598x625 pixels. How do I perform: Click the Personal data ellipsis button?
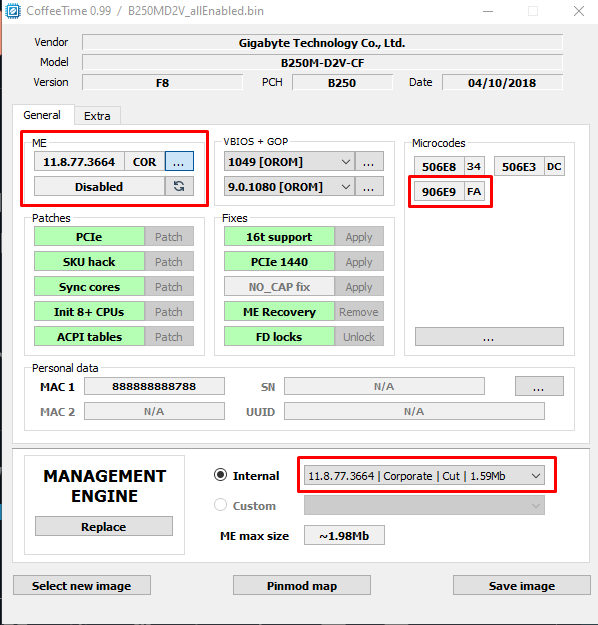click(539, 386)
